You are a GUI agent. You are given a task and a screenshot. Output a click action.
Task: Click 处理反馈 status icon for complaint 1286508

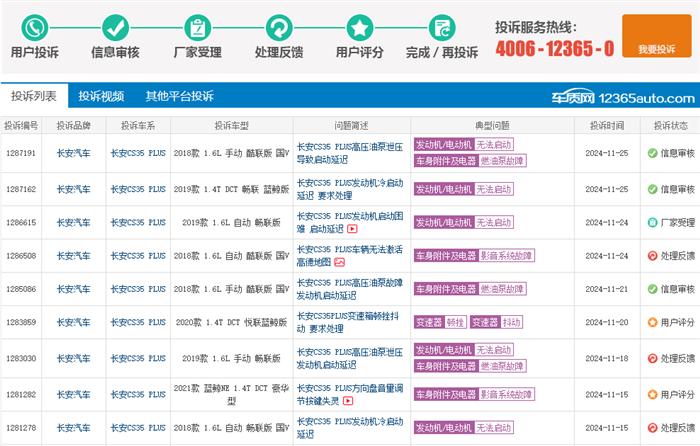click(x=653, y=256)
